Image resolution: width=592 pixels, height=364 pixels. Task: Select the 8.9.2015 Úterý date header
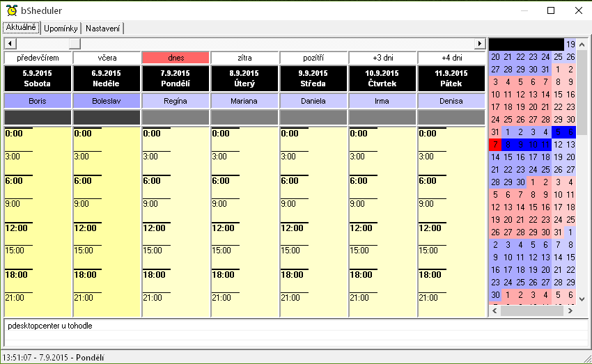coord(244,79)
